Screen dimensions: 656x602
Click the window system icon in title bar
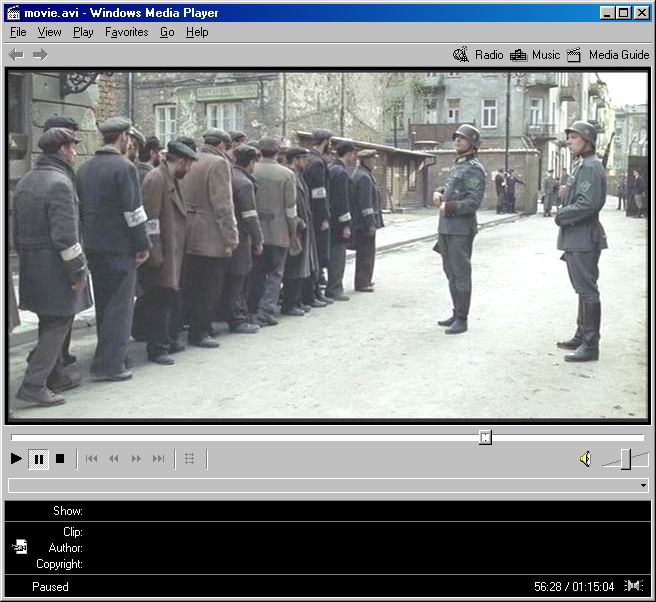pos(13,13)
